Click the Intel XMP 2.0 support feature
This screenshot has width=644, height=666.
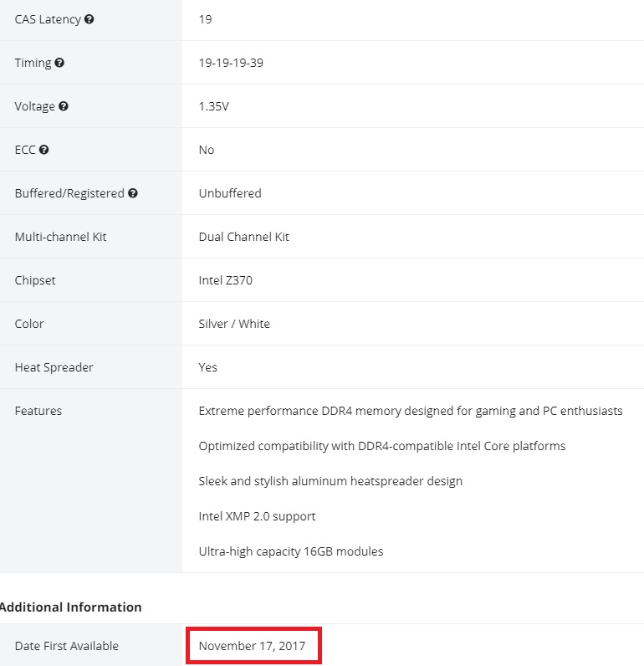[x=257, y=516]
